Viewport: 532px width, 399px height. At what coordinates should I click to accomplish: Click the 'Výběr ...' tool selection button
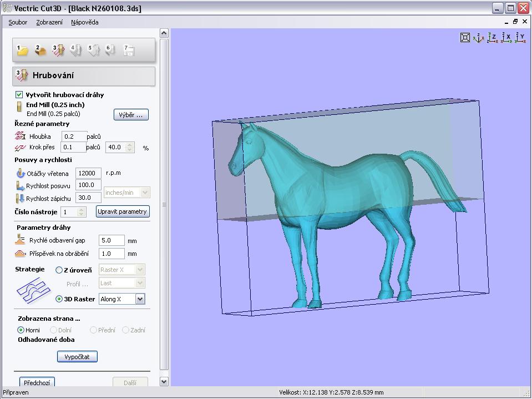click(131, 115)
